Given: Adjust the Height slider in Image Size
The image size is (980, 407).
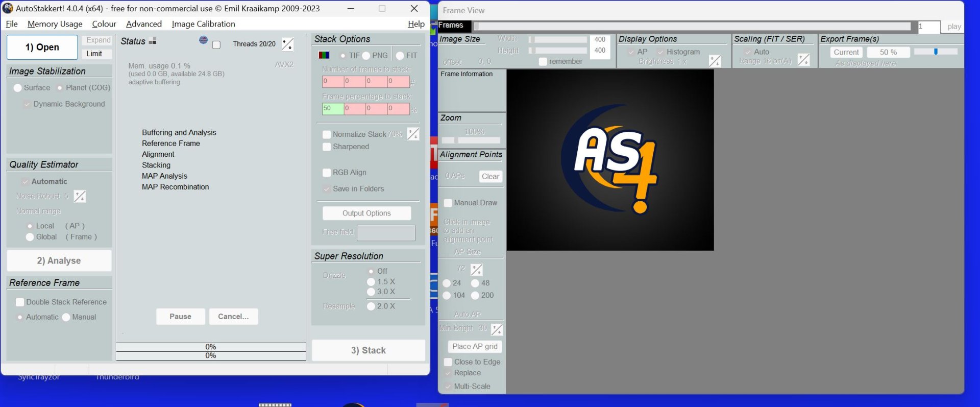Looking at the screenshot, I should 558,51.
